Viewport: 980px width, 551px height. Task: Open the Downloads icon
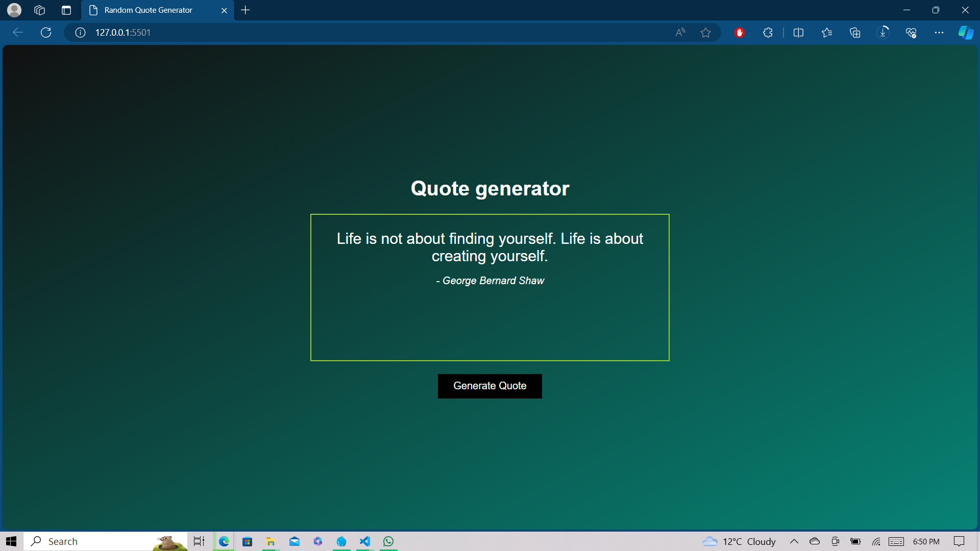pos(883,33)
